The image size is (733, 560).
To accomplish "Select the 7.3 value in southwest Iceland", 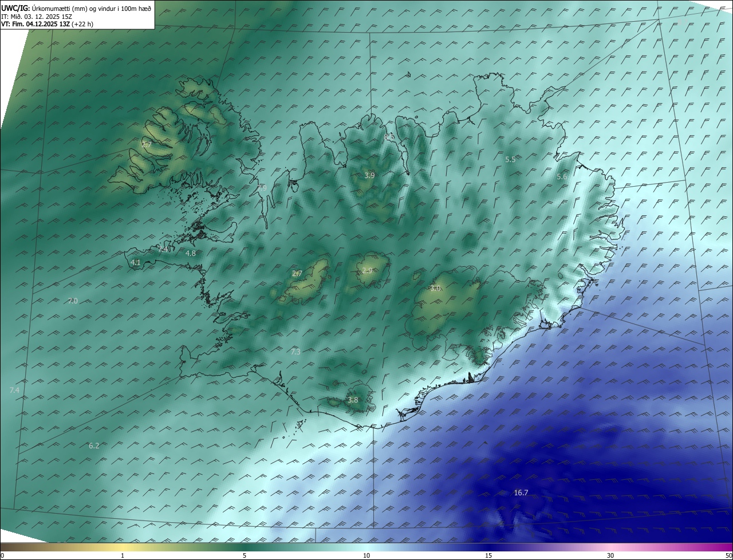I will [295, 352].
